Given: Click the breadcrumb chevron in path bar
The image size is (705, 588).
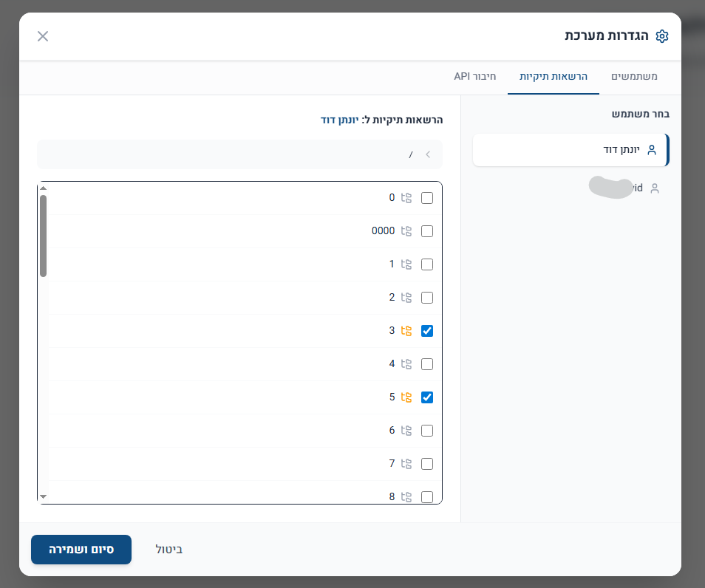Looking at the screenshot, I should coord(427,154).
